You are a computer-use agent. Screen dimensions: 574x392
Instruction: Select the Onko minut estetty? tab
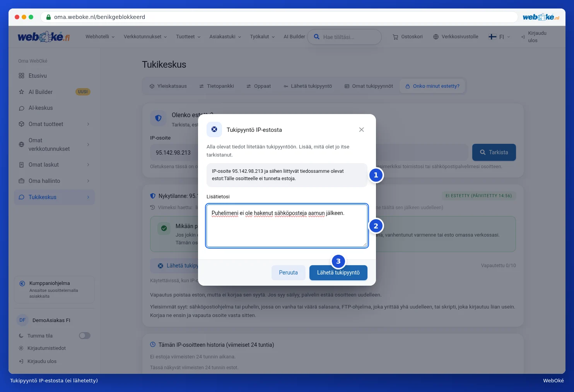click(432, 86)
